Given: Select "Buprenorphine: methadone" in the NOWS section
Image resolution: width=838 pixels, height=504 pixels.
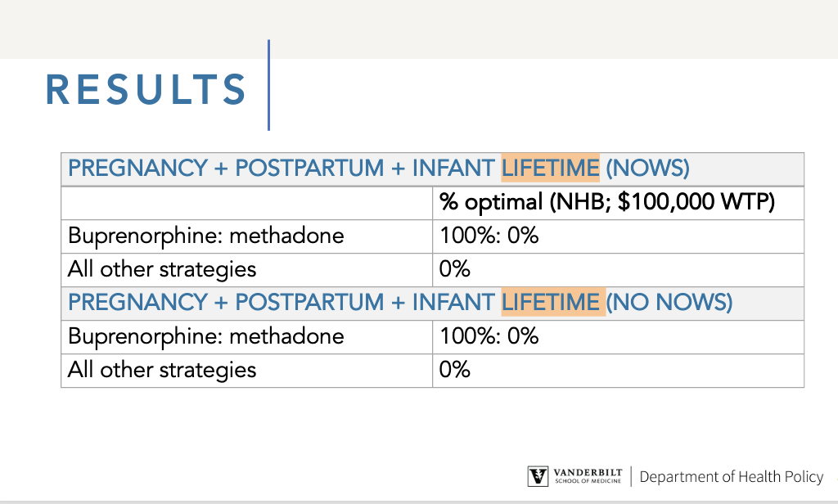Looking at the screenshot, I should pyautogui.click(x=206, y=236).
